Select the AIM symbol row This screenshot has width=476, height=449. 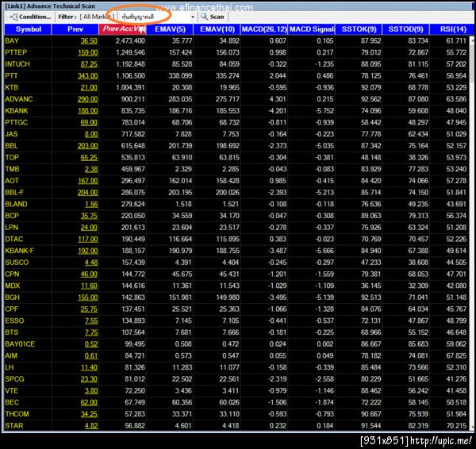click(236, 356)
